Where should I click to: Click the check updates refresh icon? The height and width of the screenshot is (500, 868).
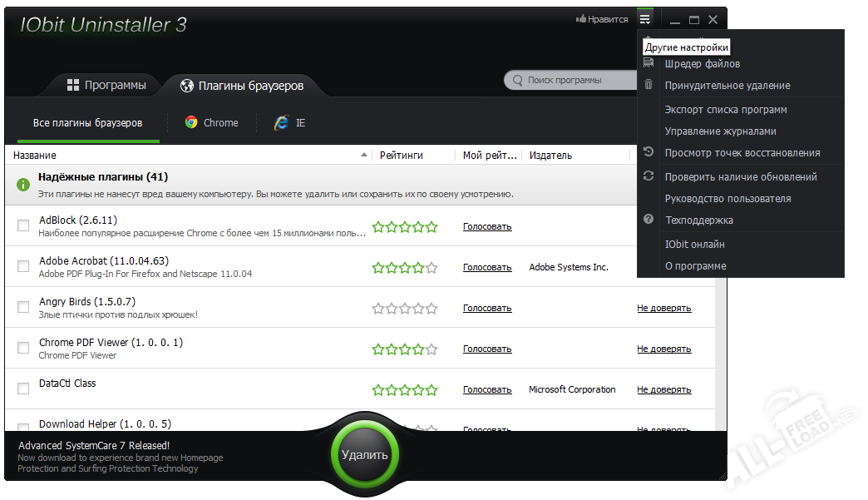point(649,176)
